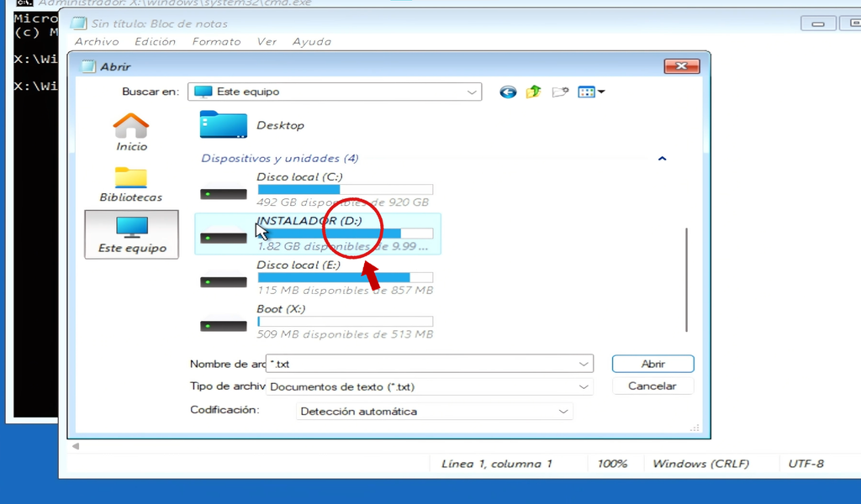This screenshot has height=504, width=861.
Task: Click the Notepad horizontal scroll left arrow
Action: (x=76, y=446)
